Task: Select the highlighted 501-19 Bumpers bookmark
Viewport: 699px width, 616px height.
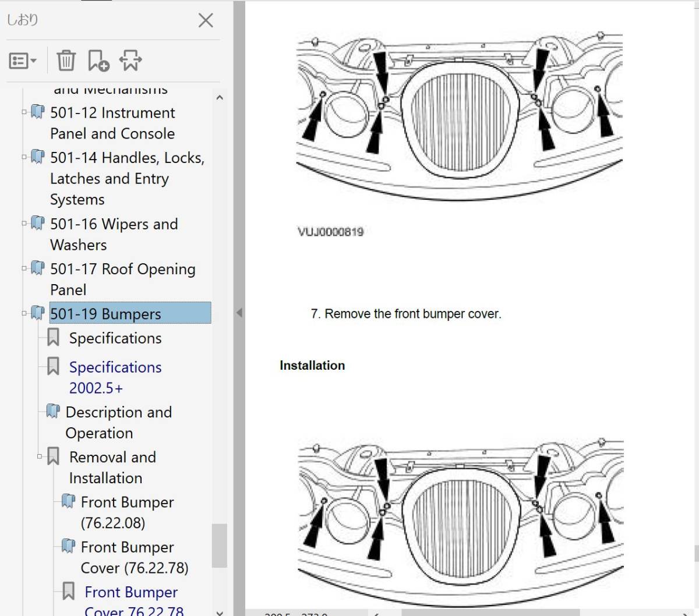Action: coord(130,313)
